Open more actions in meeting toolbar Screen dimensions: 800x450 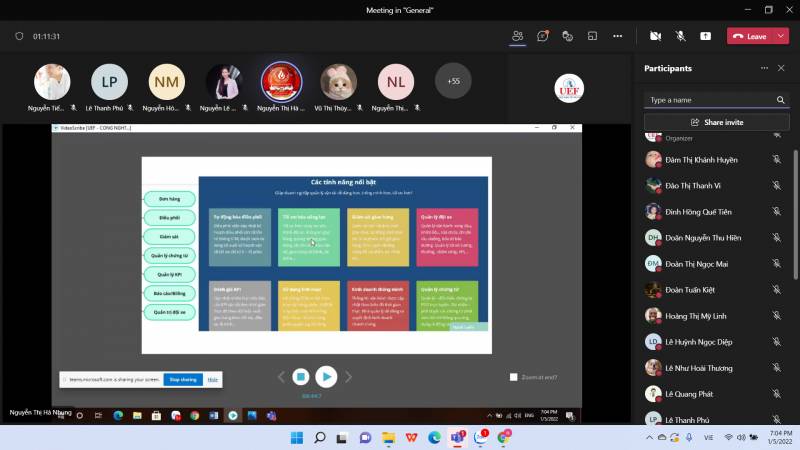pyautogui.click(x=617, y=36)
